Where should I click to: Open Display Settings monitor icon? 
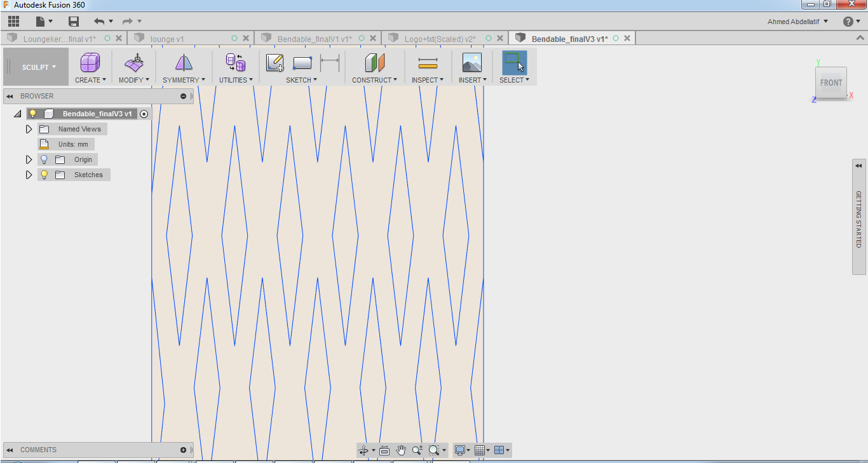460,450
